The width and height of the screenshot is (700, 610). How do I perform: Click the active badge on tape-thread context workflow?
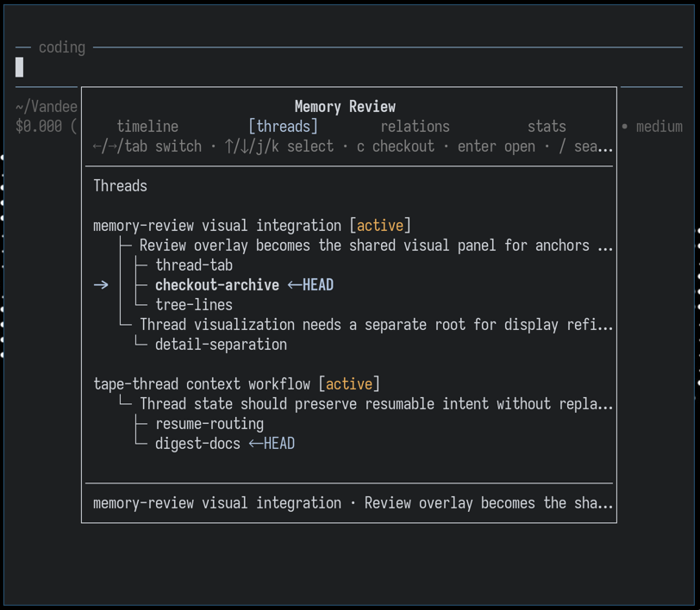[349, 384]
